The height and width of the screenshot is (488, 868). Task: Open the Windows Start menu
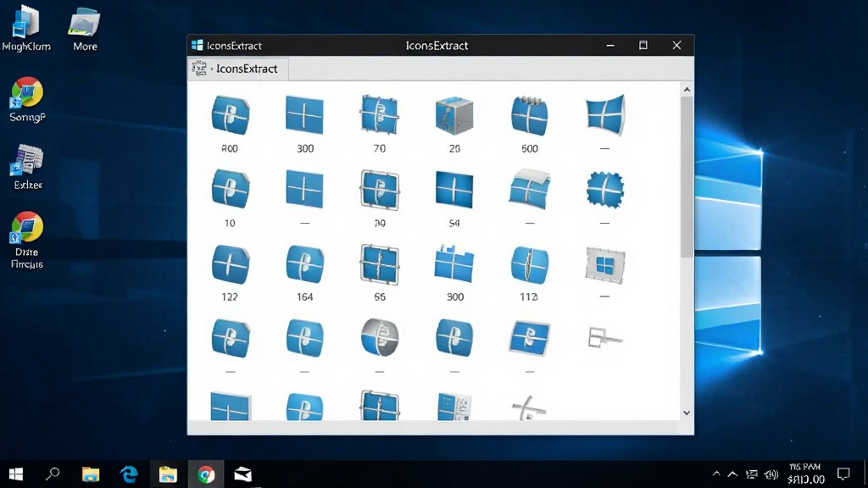point(16,474)
